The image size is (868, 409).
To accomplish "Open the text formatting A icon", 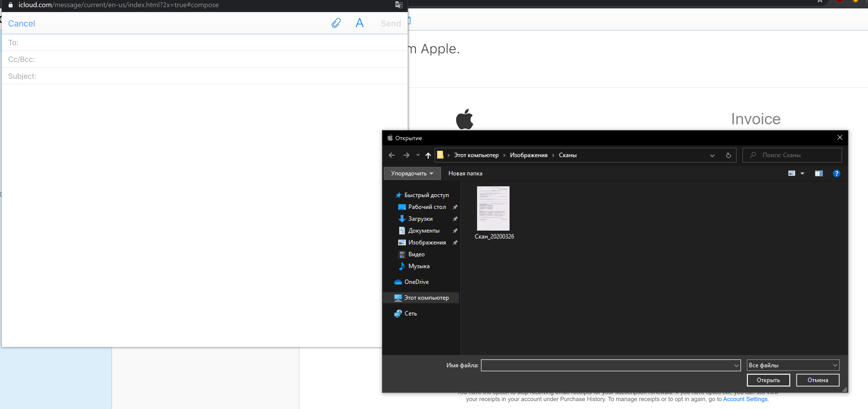I will pyautogui.click(x=360, y=23).
